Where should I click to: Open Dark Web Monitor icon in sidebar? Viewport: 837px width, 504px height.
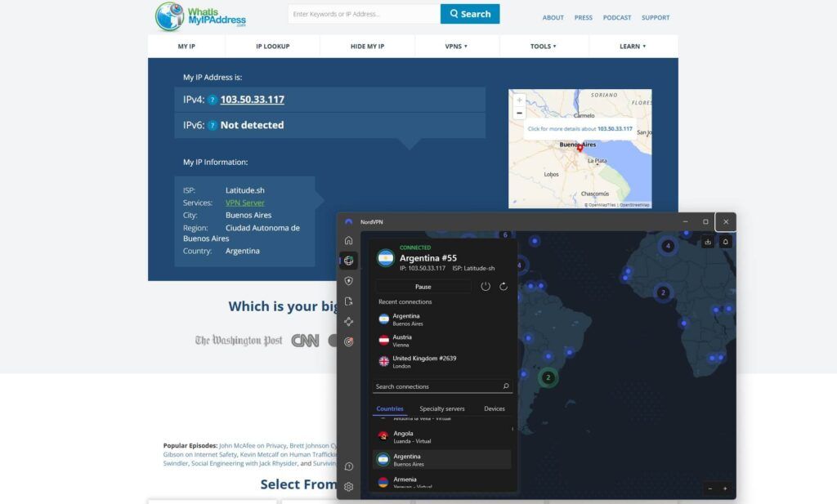pos(349,342)
